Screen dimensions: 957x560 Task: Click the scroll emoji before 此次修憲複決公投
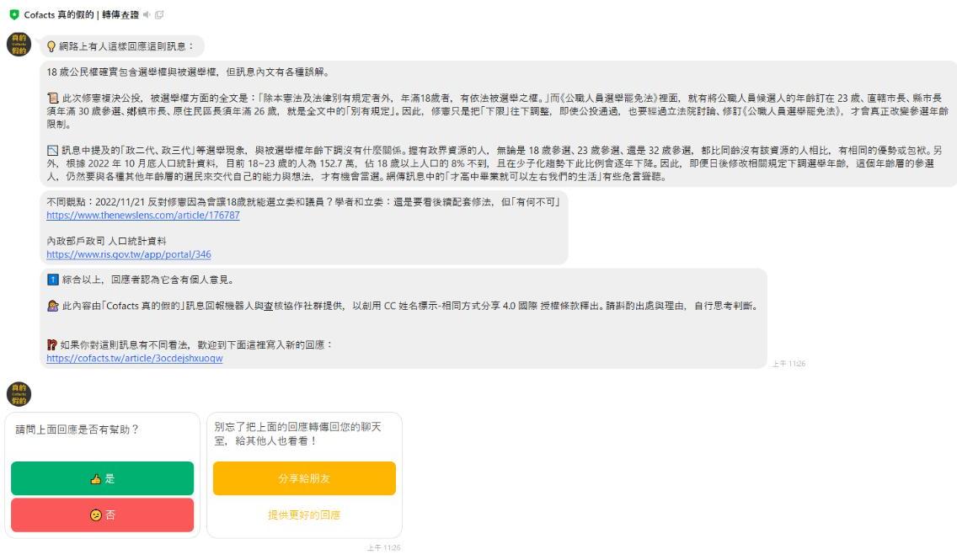point(53,99)
